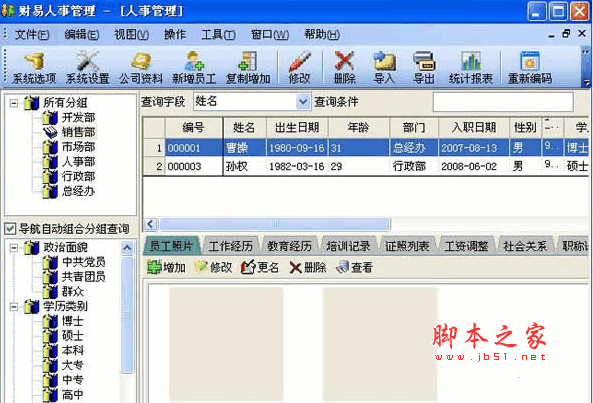Open 统计报表 chart icon

tap(471, 68)
